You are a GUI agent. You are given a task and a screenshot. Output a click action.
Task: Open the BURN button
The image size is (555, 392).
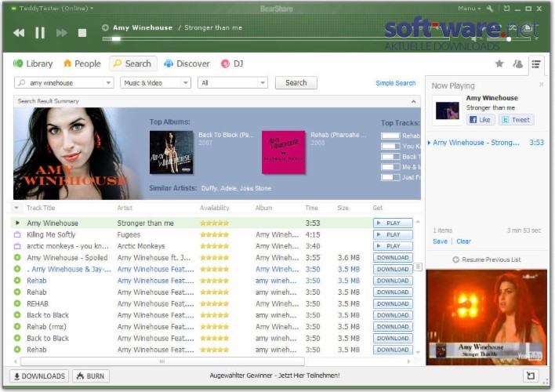coord(91,376)
